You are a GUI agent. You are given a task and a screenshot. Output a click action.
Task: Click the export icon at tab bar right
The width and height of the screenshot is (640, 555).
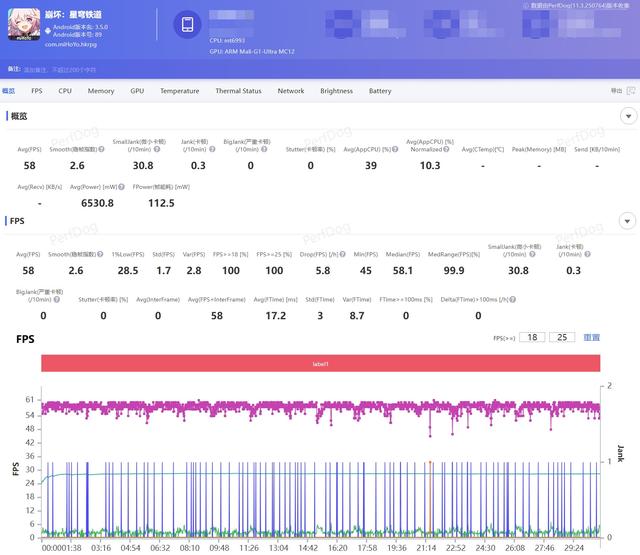coord(630,91)
